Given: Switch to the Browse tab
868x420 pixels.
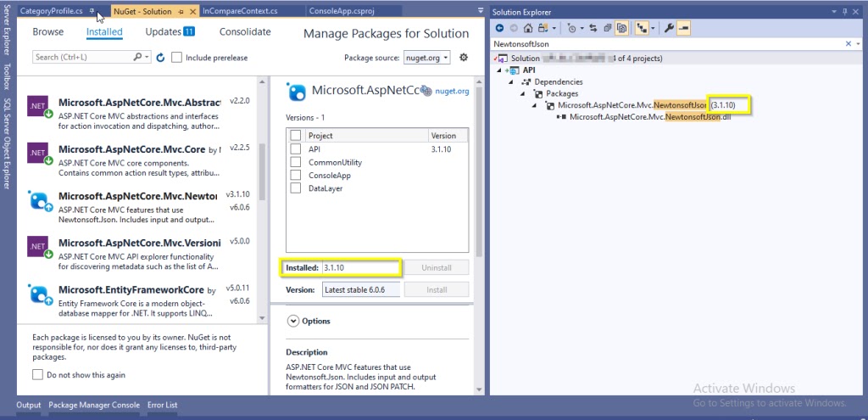Looking at the screenshot, I should 48,32.
